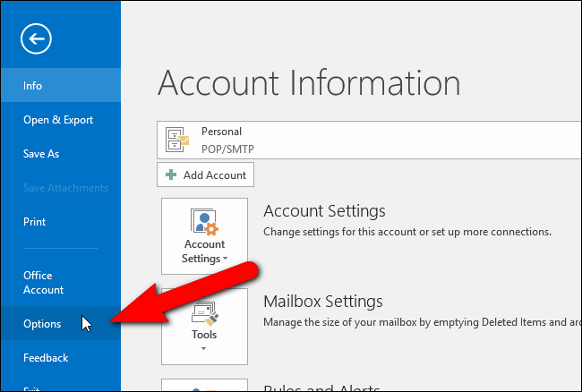Open the Open & Export page
The width and height of the screenshot is (582, 392).
(58, 120)
